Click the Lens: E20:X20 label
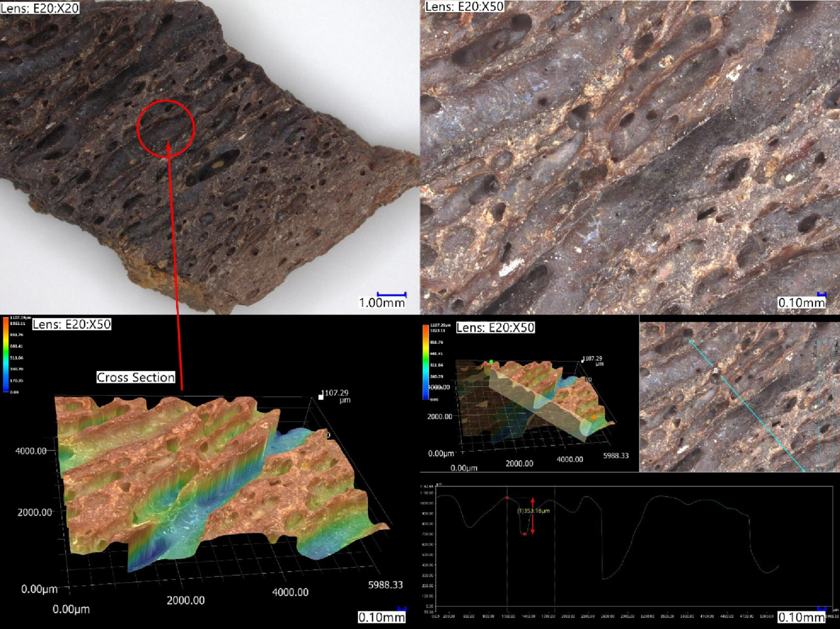The height and width of the screenshot is (629, 840). (x=40, y=7)
